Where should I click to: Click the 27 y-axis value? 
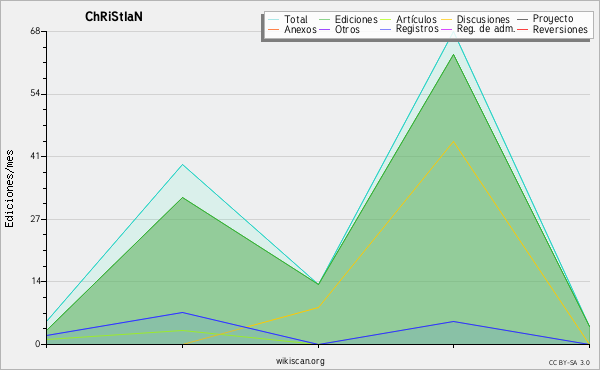pos(35,219)
